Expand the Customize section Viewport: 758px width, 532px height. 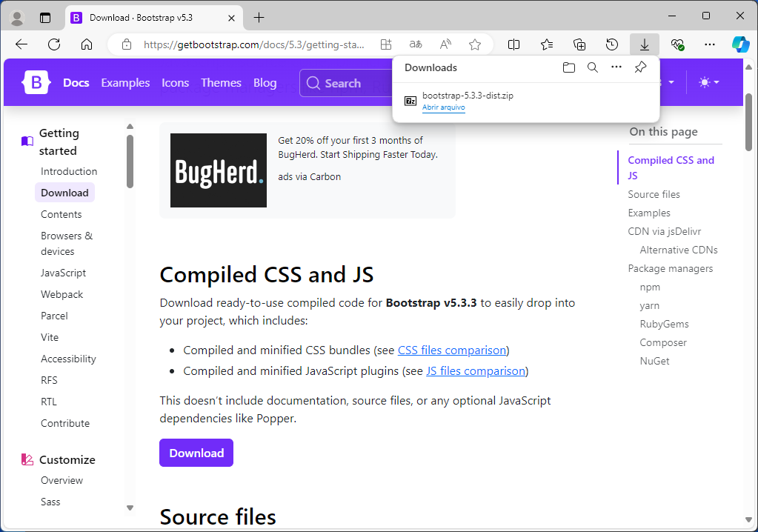(59, 459)
